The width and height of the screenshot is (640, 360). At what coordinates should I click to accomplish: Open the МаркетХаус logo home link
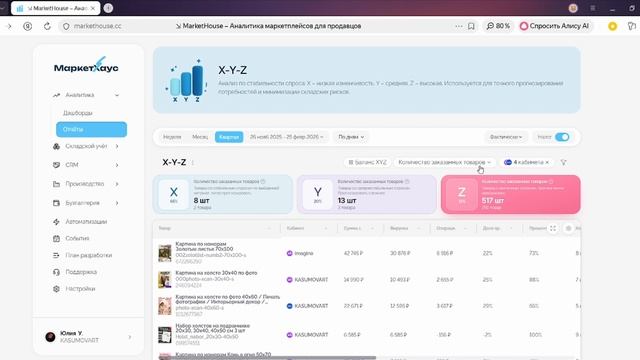(86, 66)
